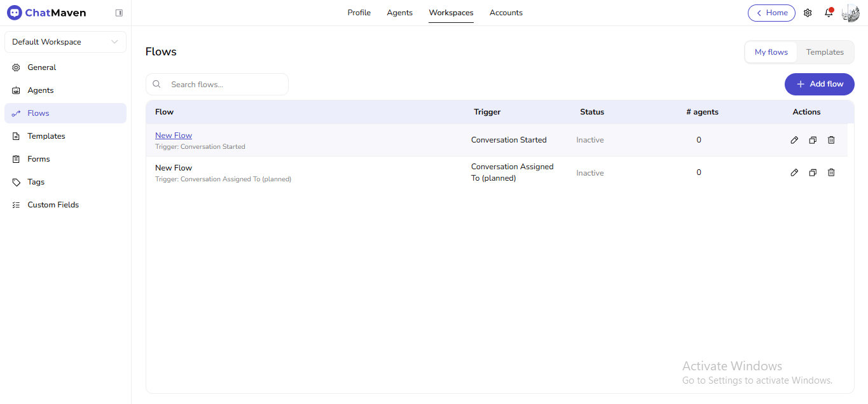Click the edit pencil on the second flow row
The width and height of the screenshot is (868, 404).
(x=794, y=172)
